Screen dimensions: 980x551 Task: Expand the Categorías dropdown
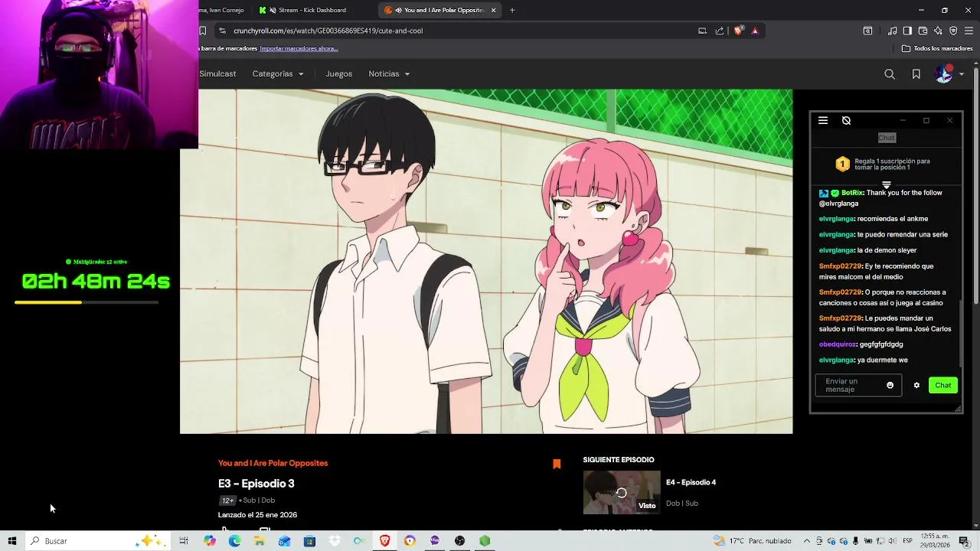pyautogui.click(x=278, y=74)
